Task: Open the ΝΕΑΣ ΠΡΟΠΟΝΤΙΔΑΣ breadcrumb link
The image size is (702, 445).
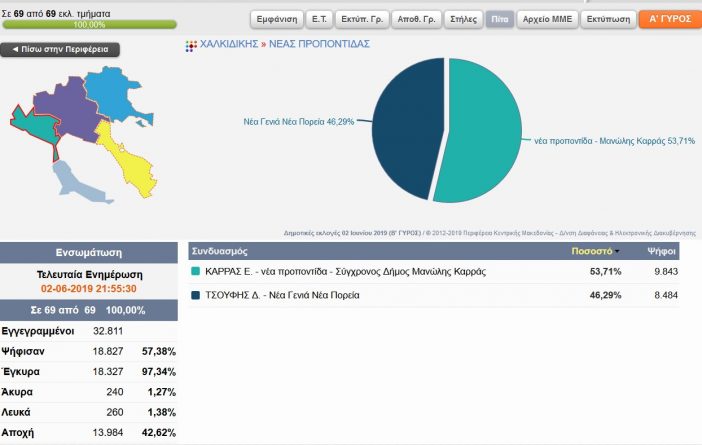Action: (319, 44)
